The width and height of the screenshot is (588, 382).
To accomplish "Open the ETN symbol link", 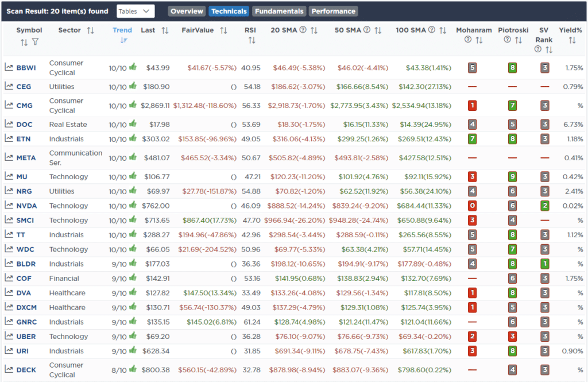I will coord(23,139).
